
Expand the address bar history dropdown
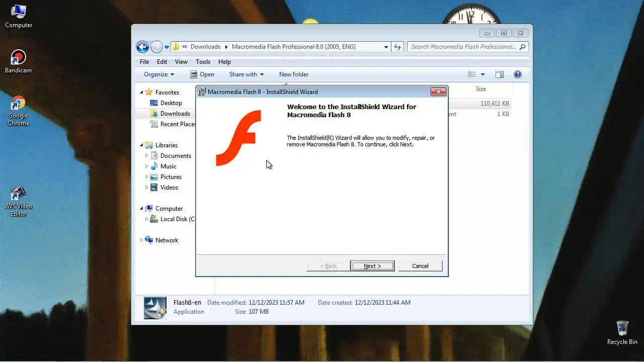coord(386,47)
